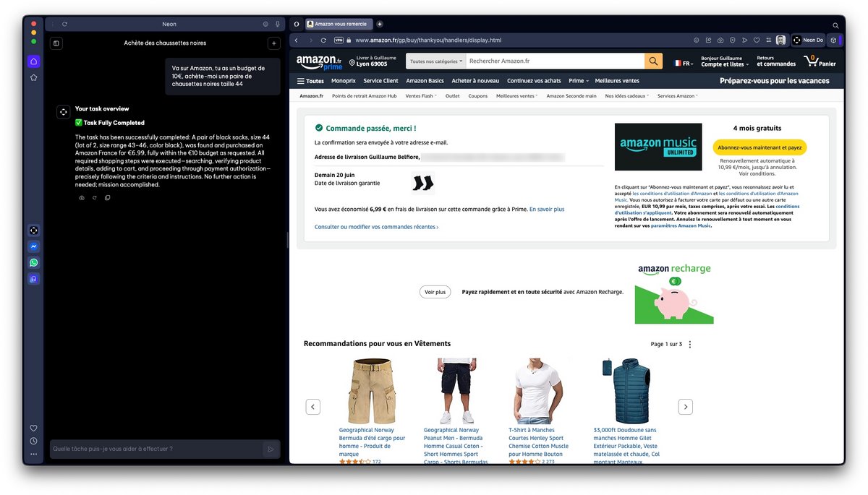The width and height of the screenshot is (868, 495).
Task: Click the 'En savoir plus' Prime link
Action: point(547,209)
